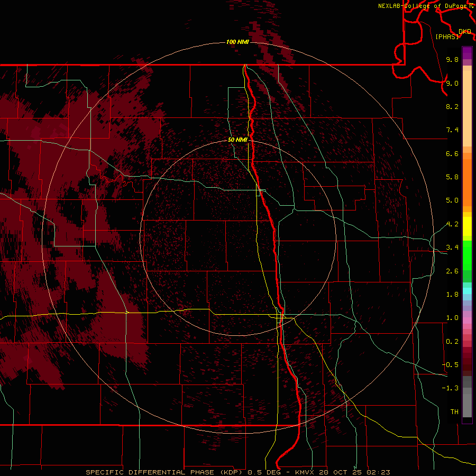
Task: Click the 9.8 value on color scale
Action: pos(452,59)
